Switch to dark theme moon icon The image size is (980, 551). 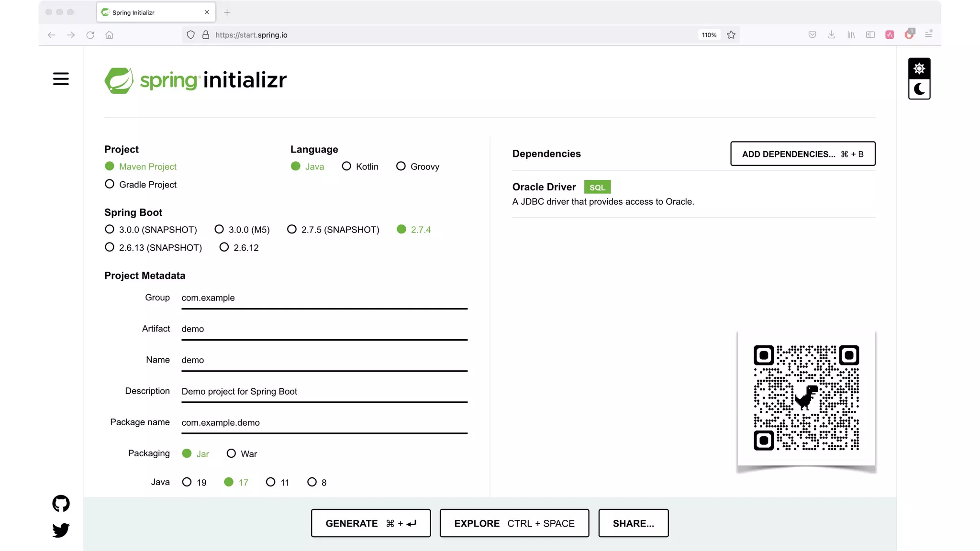[919, 89]
